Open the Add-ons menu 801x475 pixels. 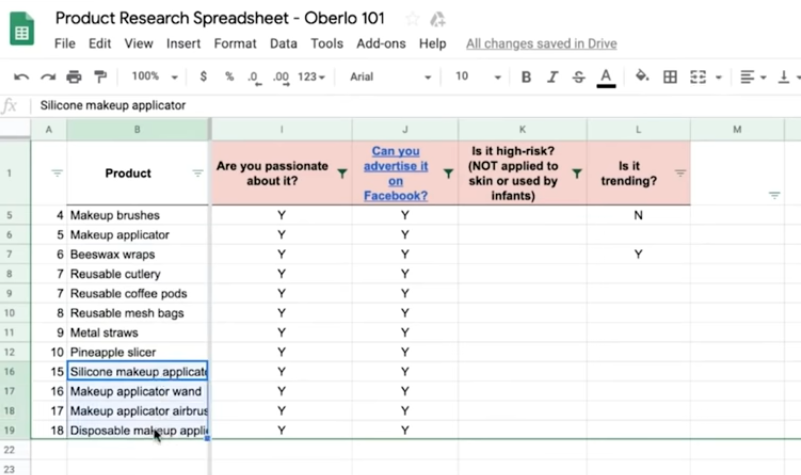[x=381, y=44]
